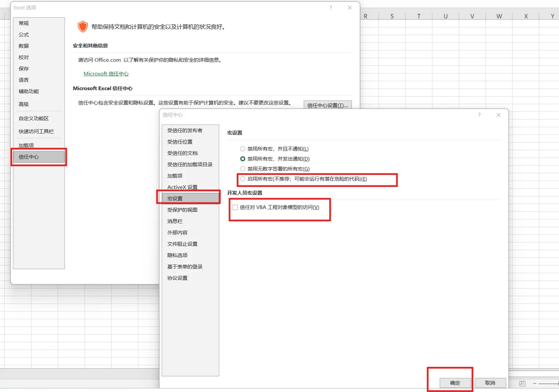Click the orange shield security icon
Image resolution: width=559 pixels, height=392 pixels.
83,26
